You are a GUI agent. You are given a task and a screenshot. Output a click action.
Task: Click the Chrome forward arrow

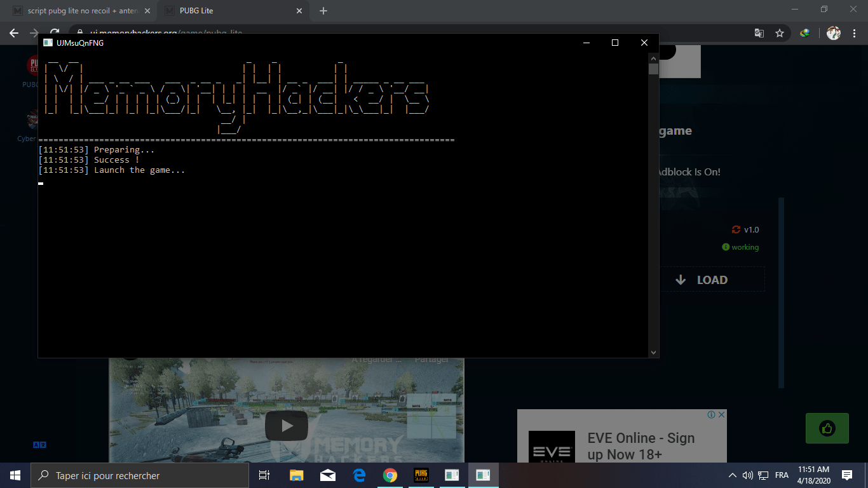pos(34,33)
